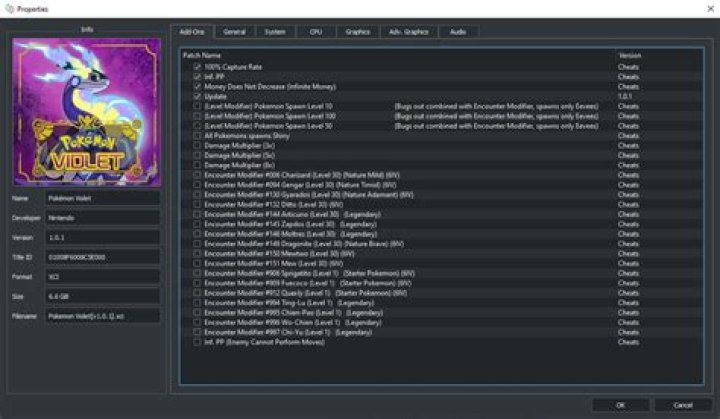The image size is (720, 419).
Task: Switch to the Adv. Graphics tab
Action: 408,32
